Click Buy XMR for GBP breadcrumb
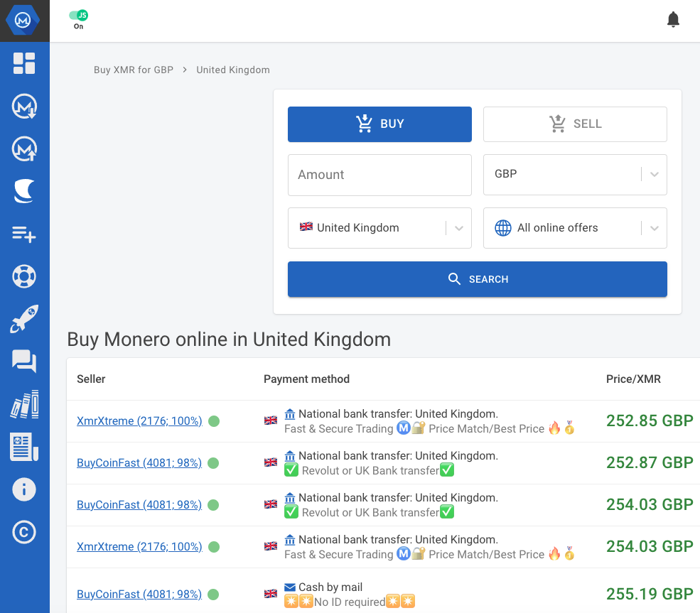This screenshot has width=700, height=613. point(134,70)
